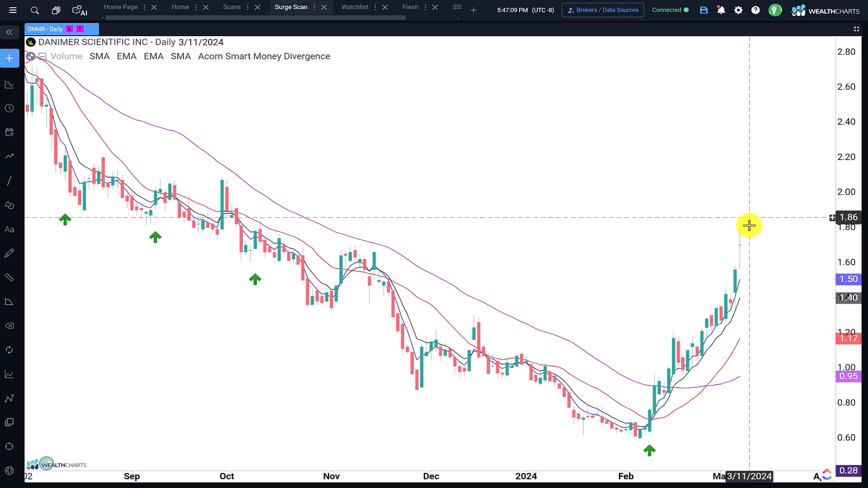The height and width of the screenshot is (488, 868).
Task: Select the Surge Scan tab
Action: click(291, 7)
